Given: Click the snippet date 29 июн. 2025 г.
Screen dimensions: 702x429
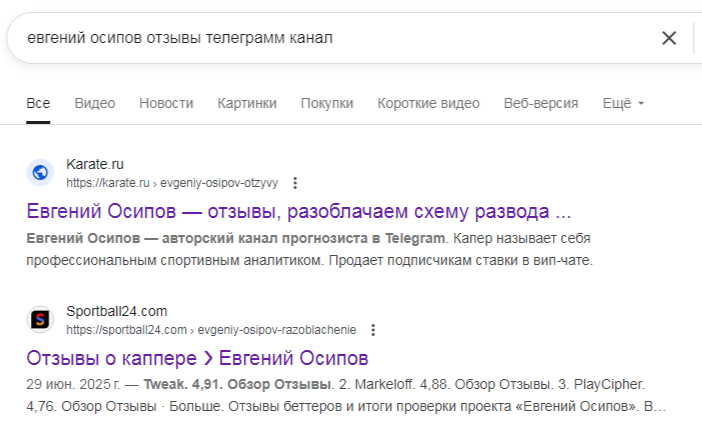Looking at the screenshot, I should tap(73, 384).
